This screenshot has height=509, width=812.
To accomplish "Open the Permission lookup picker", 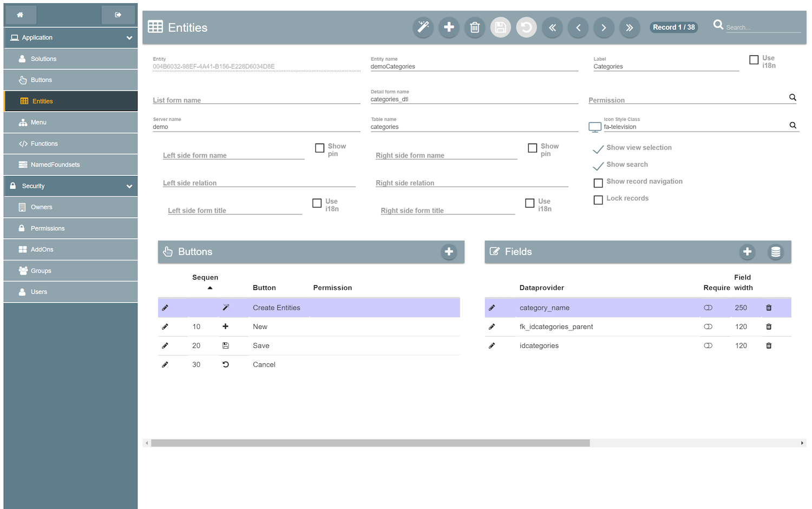I will coord(793,97).
